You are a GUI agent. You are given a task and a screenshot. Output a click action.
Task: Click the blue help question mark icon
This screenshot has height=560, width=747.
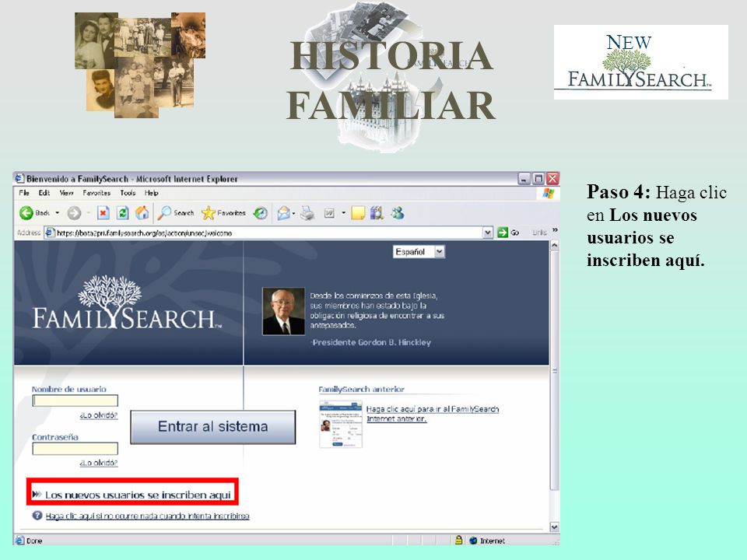point(37,515)
